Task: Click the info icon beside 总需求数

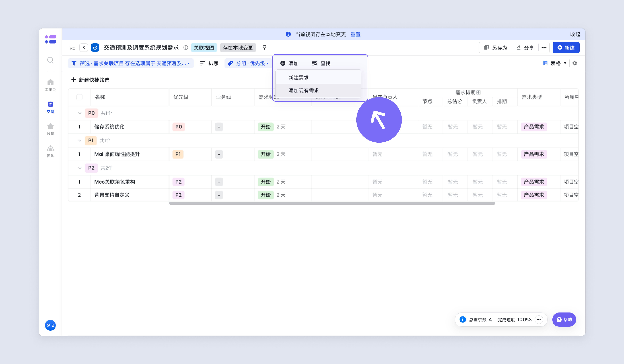Action: tap(463, 319)
